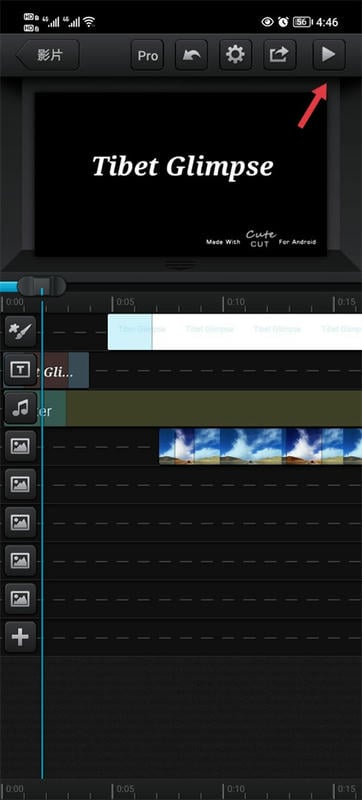Select the last photo track icon

20,598
